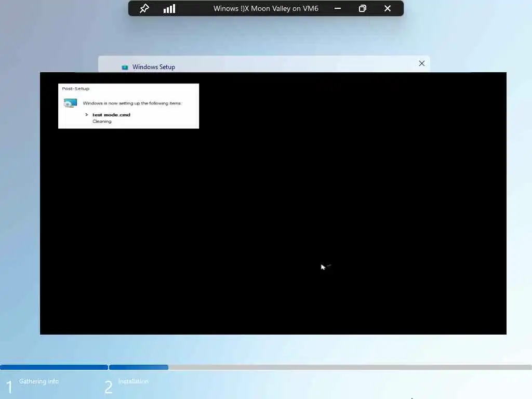The height and width of the screenshot is (399, 532).
Task: Select the test mode.cmd entry
Action: pos(111,115)
